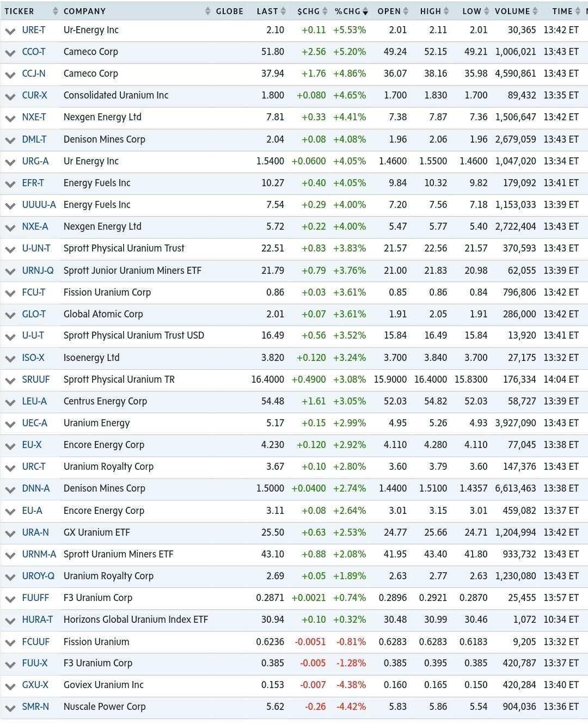Open the DNN-A ticker link
The height and width of the screenshot is (723, 588).
pyautogui.click(x=36, y=488)
